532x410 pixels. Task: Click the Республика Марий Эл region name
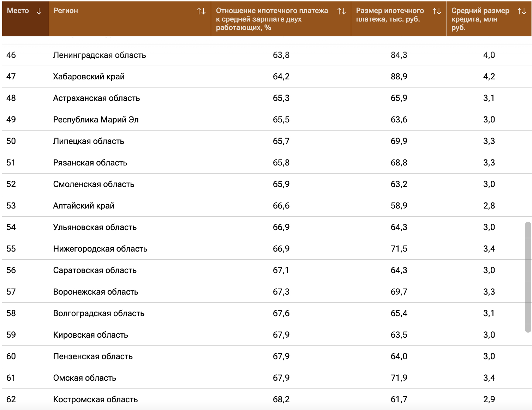click(96, 120)
